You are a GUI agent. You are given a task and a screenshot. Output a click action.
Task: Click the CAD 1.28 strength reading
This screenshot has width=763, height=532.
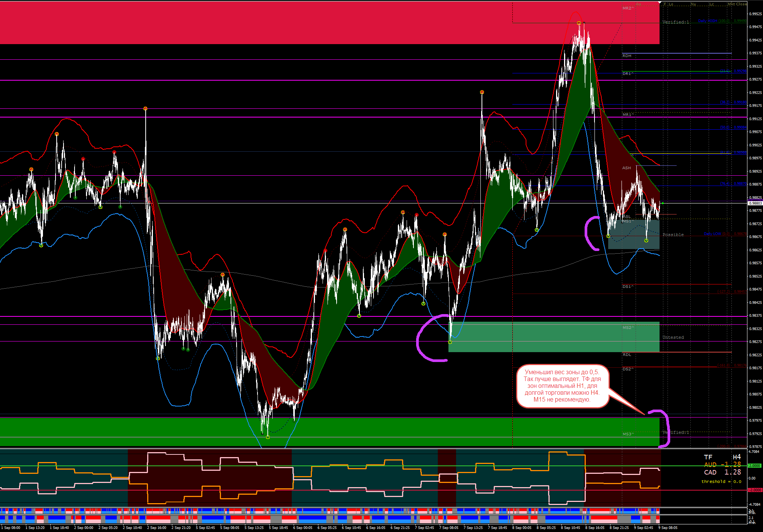click(723, 472)
